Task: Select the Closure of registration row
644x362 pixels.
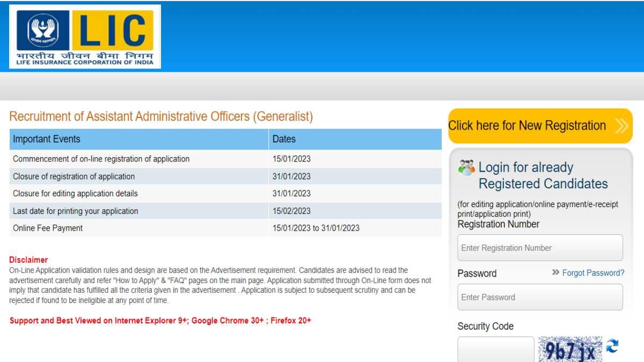Action: tap(71, 176)
